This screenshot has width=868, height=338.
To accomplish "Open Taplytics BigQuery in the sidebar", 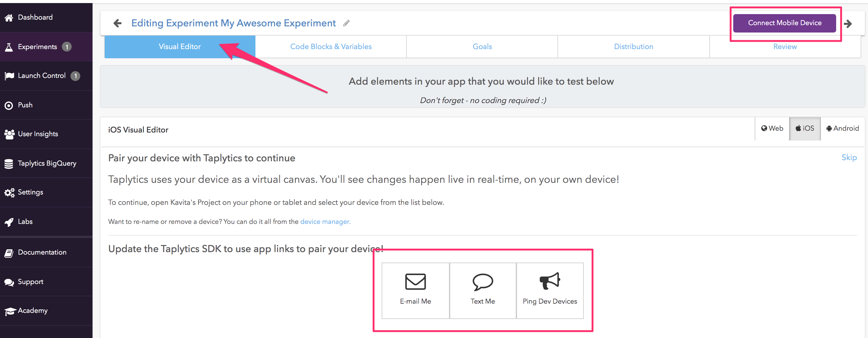I will coord(47,163).
